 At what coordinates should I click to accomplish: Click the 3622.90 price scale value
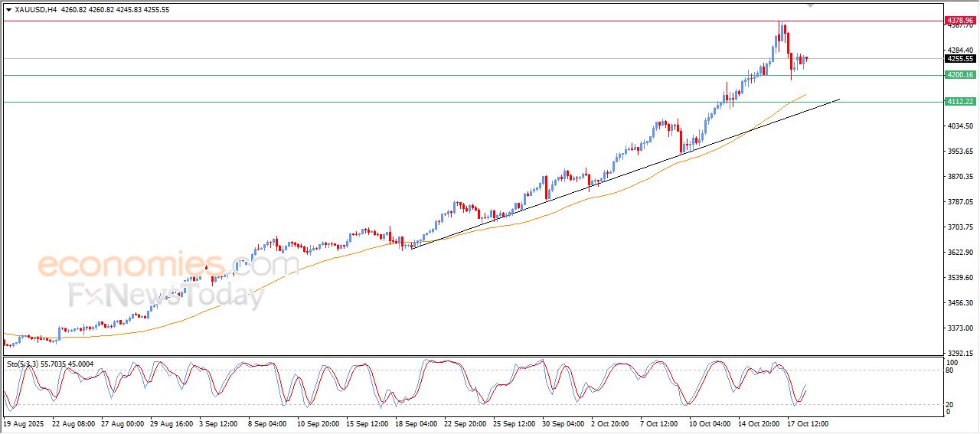point(959,253)
